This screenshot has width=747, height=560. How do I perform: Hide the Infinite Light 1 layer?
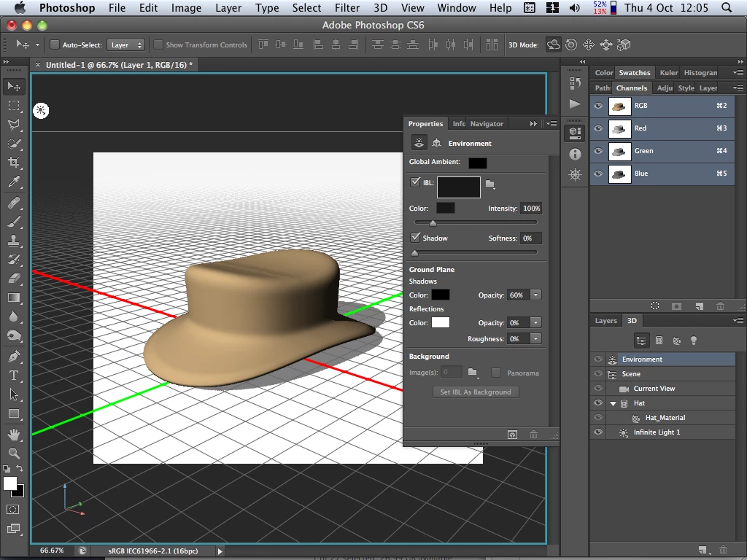point(598,432)
